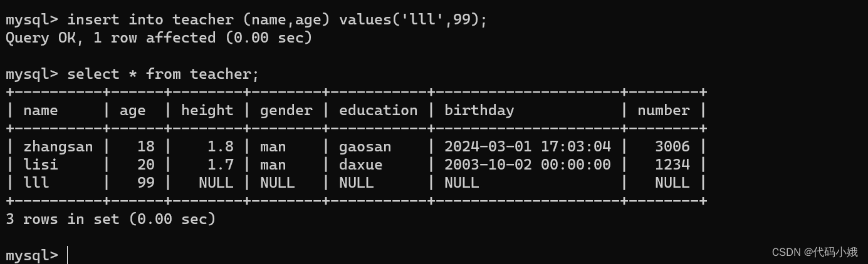Click the 'birthday' column header

click(479, 110)
